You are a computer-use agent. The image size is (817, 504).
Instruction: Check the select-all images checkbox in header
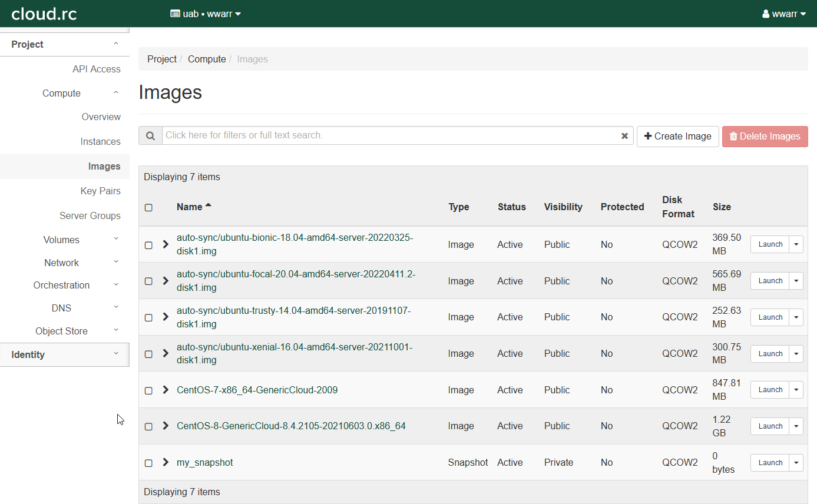pos(148,207)
